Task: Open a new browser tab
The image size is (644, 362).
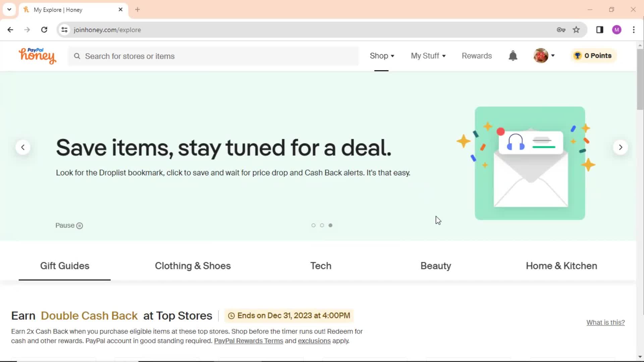Action: (138, 10)
